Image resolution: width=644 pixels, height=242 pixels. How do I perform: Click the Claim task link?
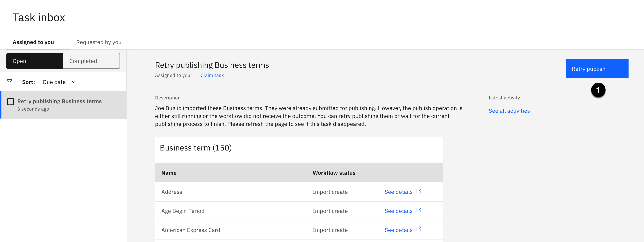point(212,75)
